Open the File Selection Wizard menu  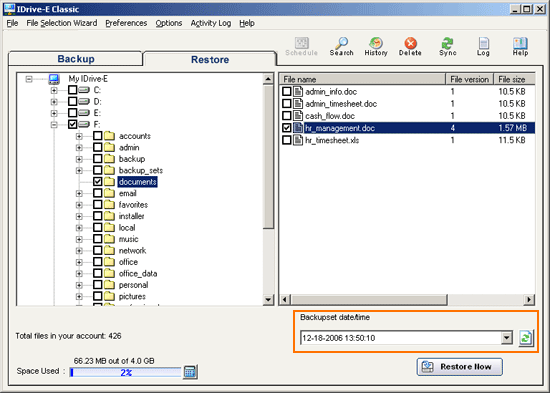[62, 23]
